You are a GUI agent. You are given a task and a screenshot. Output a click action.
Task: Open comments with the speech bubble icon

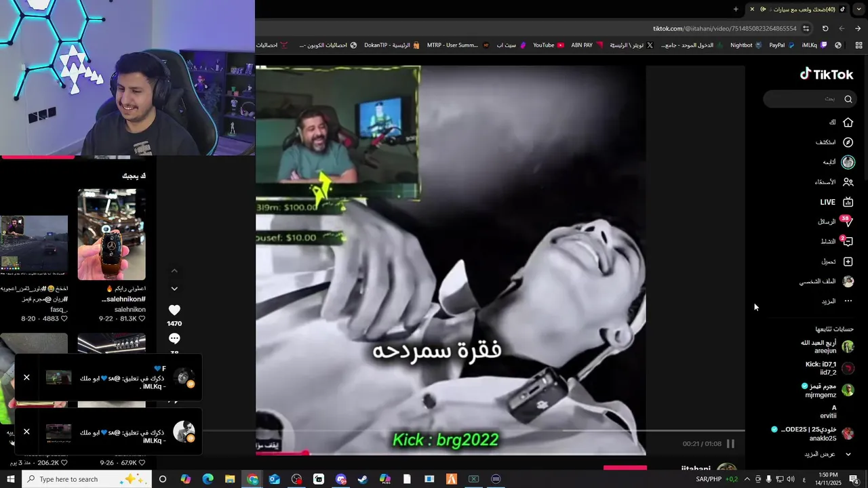point(174,338)
